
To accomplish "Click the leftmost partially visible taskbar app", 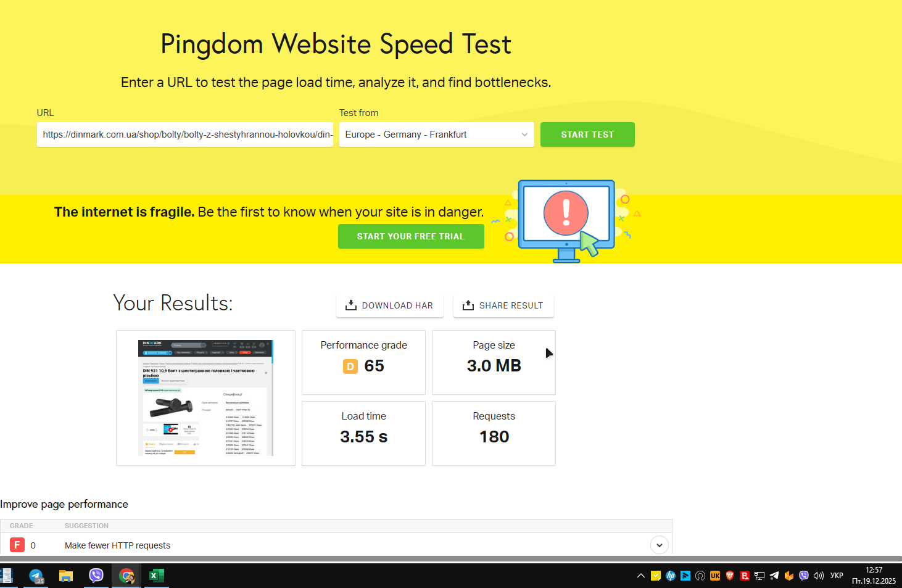I will point(6,576).
